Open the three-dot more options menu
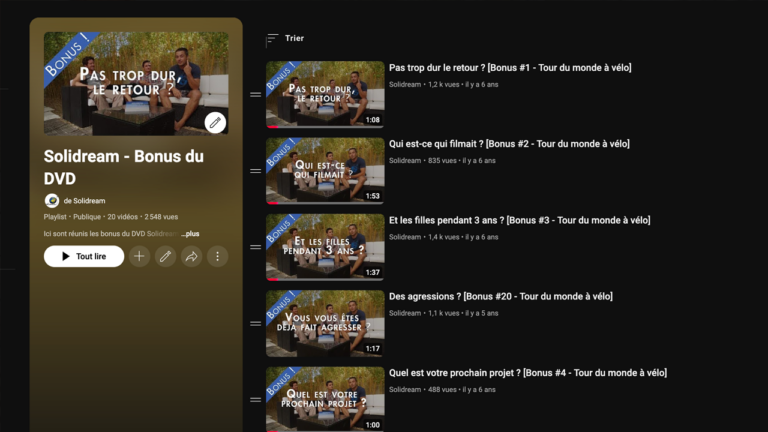This screenshot has height=432, width=768. click(217, 256)
